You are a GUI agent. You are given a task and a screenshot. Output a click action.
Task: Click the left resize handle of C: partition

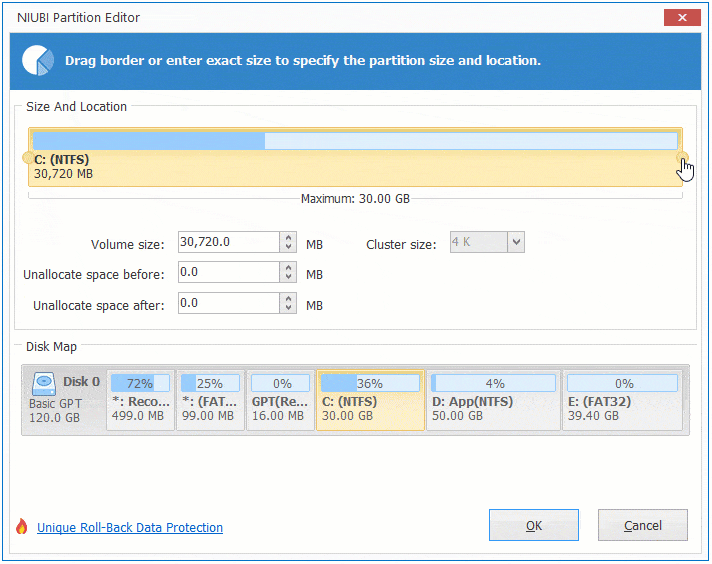[27, 157]
